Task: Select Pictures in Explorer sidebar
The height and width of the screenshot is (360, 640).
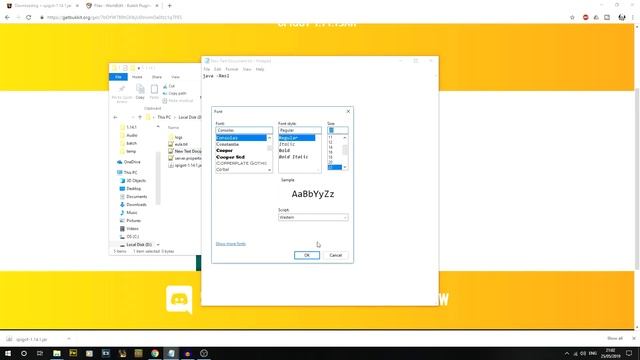Action: coord(130,220)
